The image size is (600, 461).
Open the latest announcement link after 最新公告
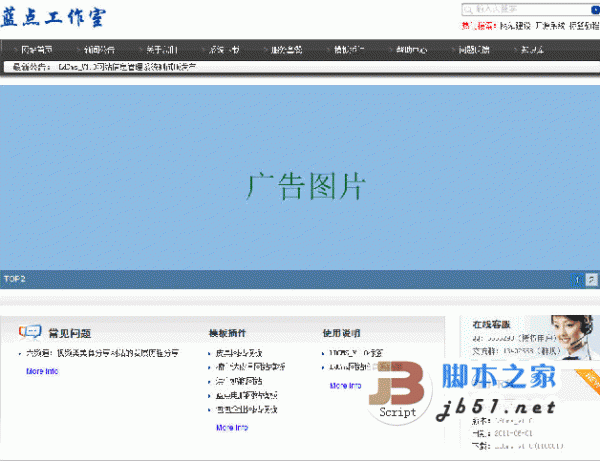[x=127, y=67]
